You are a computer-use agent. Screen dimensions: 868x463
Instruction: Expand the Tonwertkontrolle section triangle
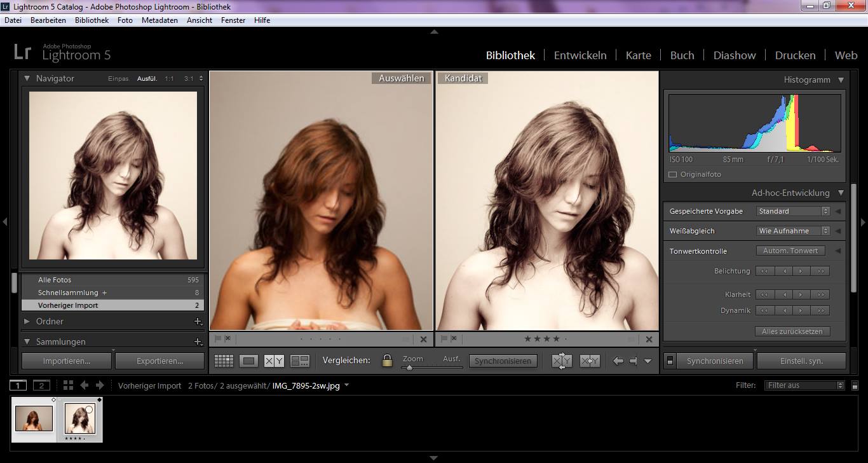838,251
